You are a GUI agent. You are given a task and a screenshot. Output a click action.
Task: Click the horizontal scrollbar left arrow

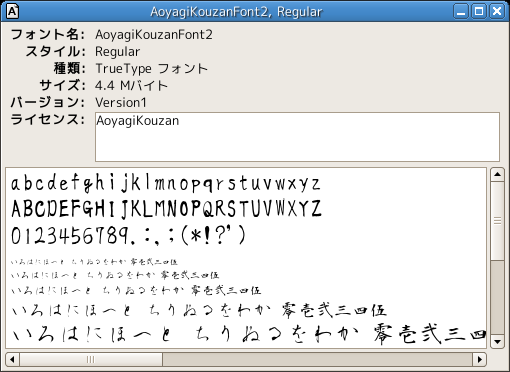[x=12, y=359]
